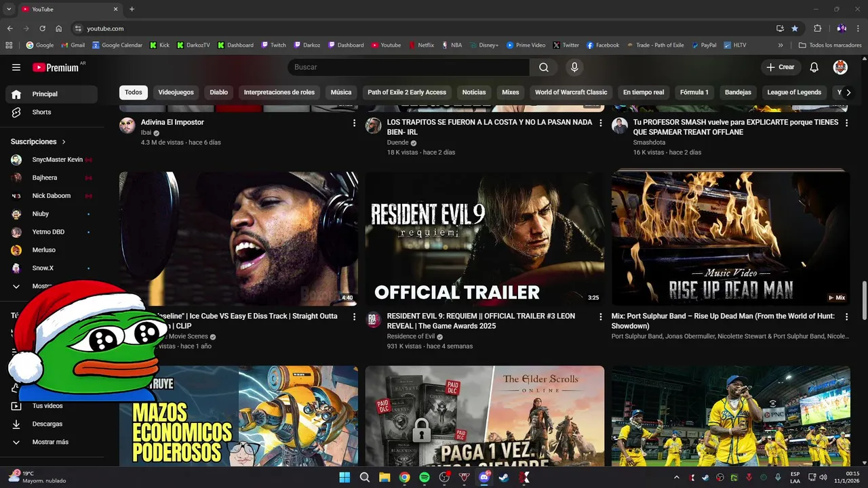868x488 pixels.
Task: Open File Explorer from the taskbar
Action: coord(384,477)
